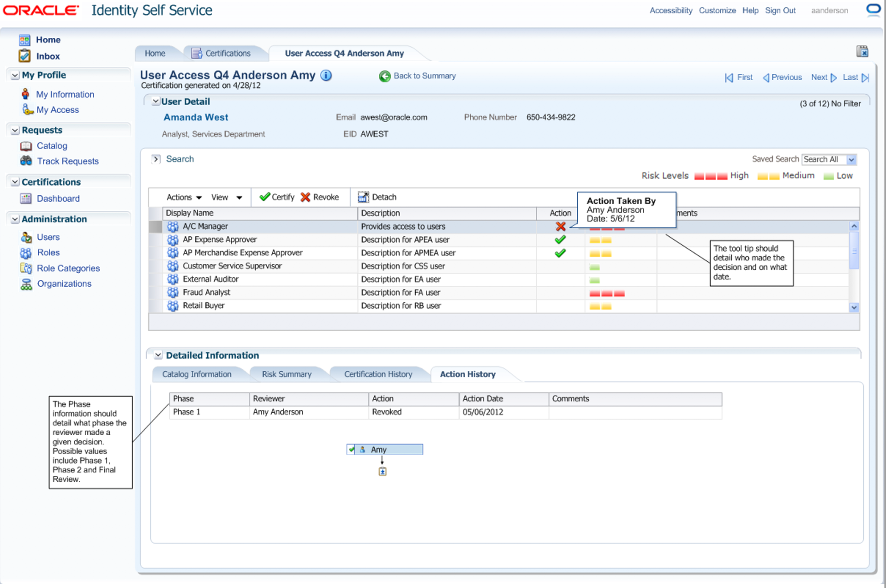The height and width of the screenshot is (588, 886).
Task: Click the Role Categories icon
Action: (26, 269)
